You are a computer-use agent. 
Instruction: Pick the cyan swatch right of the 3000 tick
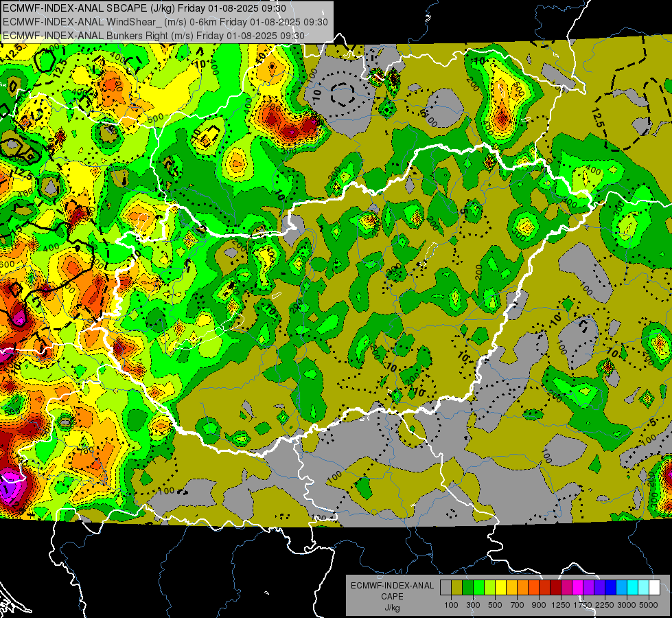click(x=633, y=588)
